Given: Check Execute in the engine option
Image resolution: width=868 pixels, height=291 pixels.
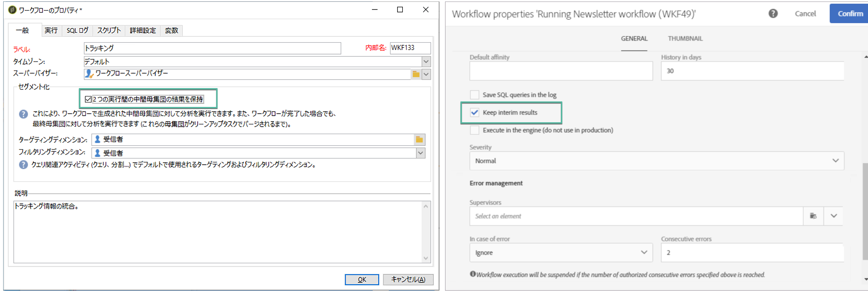Looking at the screenshot, I should click(474, 130).
